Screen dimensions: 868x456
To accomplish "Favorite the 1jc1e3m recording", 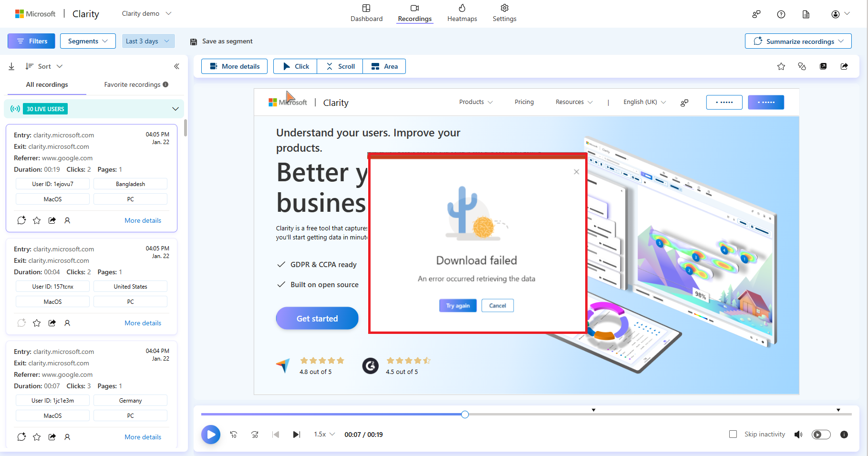I will pyautogui.click(x=37, y=437).
